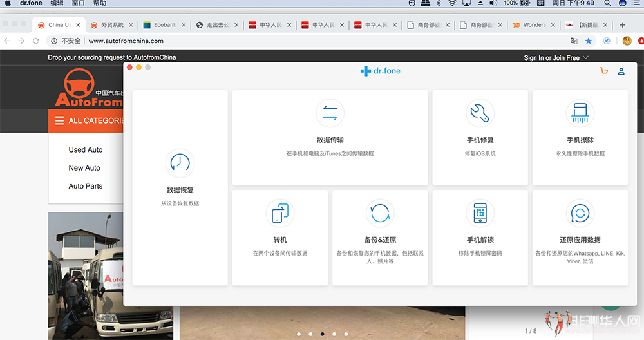Open the 数据恢复 data recovery icon
The height and width of the screenshot is (340, 644).
180,163
